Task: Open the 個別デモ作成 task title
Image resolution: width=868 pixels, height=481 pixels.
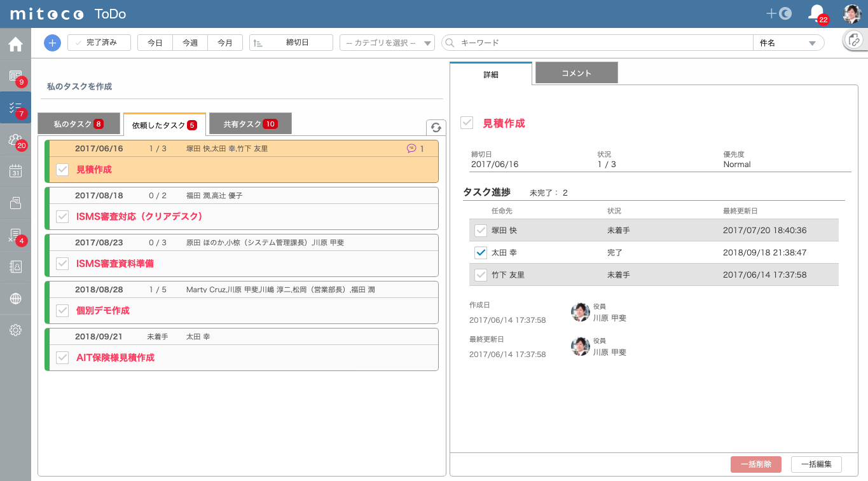Action: 103,311
